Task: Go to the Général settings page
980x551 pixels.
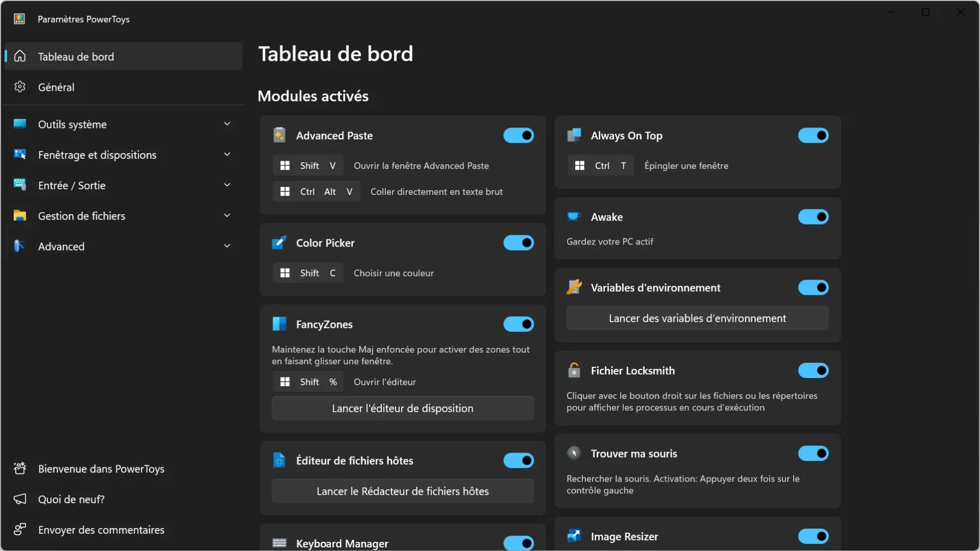Action: click(x=123, y=87)
